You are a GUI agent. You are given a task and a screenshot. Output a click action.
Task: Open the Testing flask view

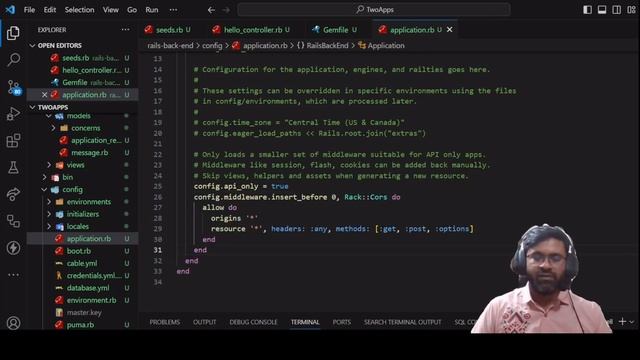coord(13,167)
